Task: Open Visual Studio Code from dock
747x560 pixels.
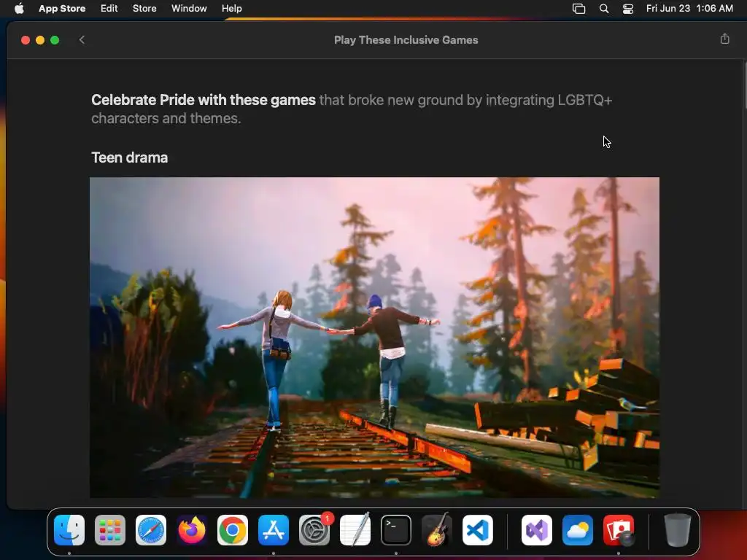Action: (477, 530)
